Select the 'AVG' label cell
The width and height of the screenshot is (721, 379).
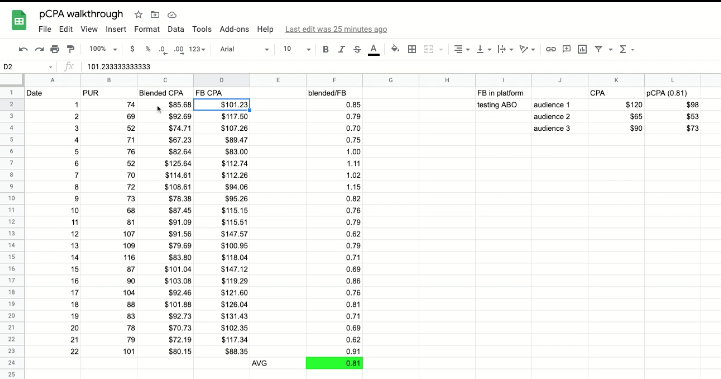click(x=278, y=363)
